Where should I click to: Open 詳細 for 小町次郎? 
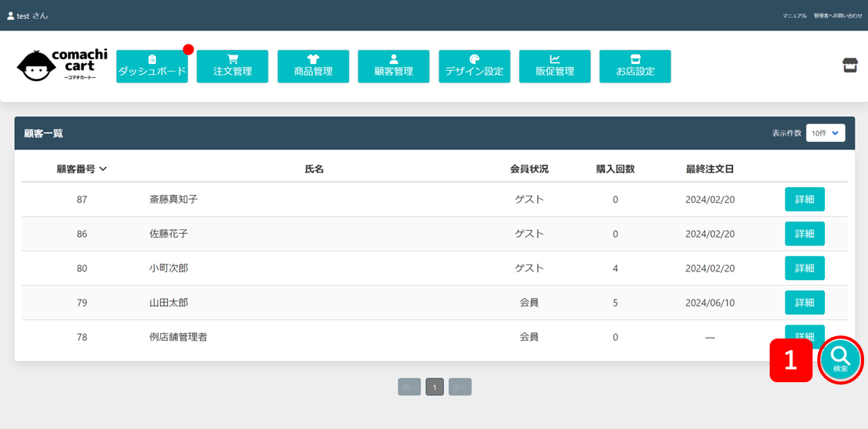[x=804, y=268]
